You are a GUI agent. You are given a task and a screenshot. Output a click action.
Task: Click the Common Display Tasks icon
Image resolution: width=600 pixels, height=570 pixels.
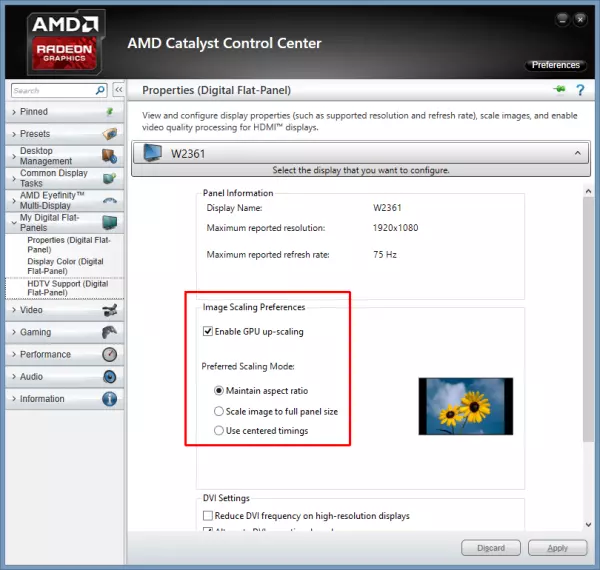pyautogui.click(x=109, y=178)
